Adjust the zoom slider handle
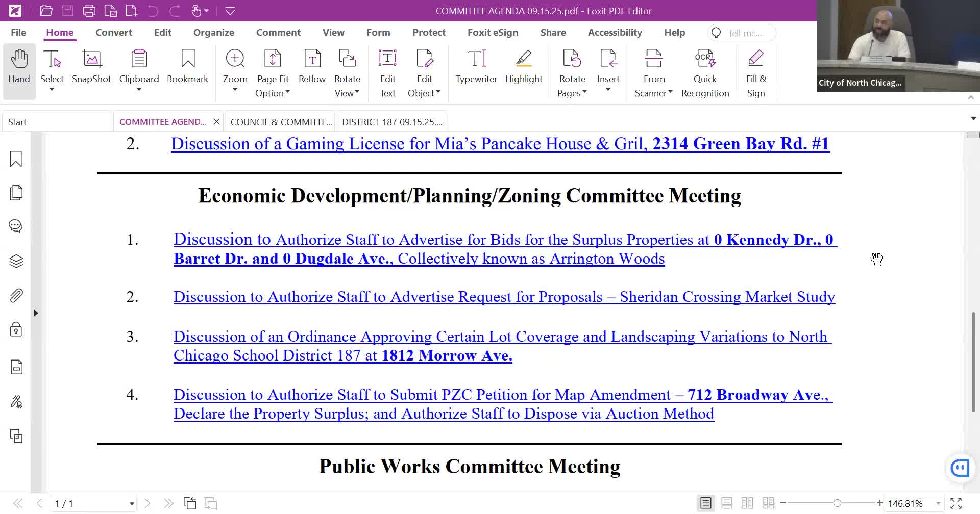 (x=837, y=503)
